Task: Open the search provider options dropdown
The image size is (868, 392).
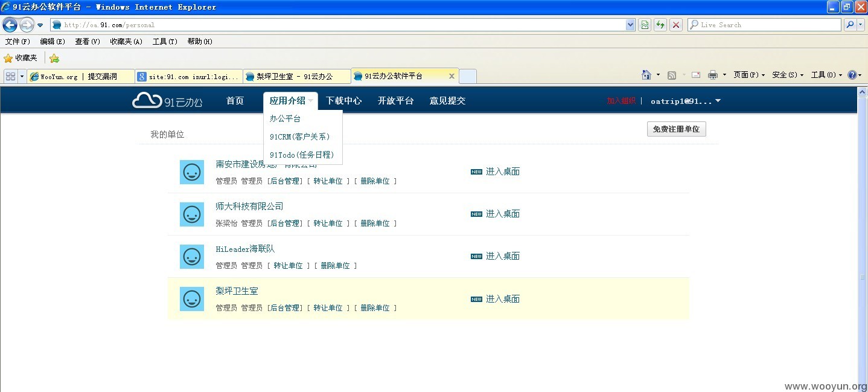Action: click(x=860, y=25)
